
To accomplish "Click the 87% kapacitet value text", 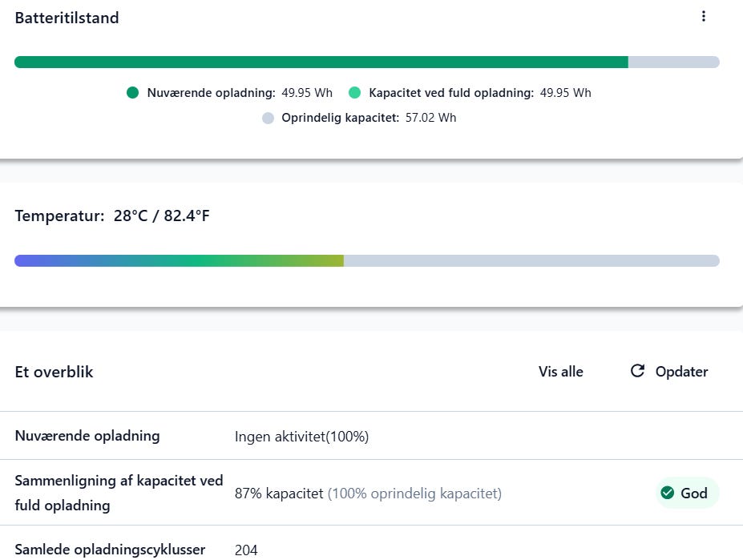I will (278, 494).
